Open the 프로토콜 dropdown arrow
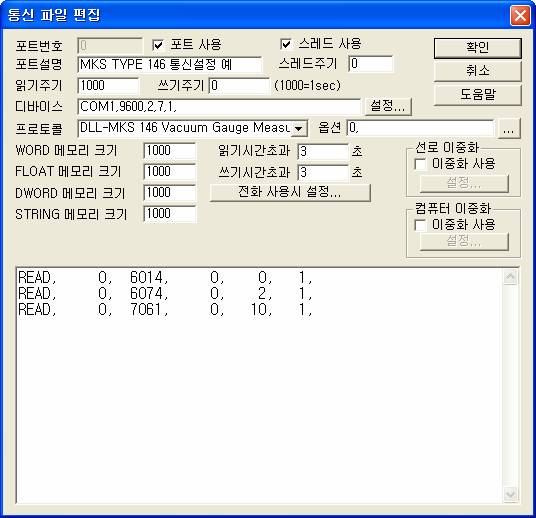Viewport: 536px width, 518px height. coord(299,129)
